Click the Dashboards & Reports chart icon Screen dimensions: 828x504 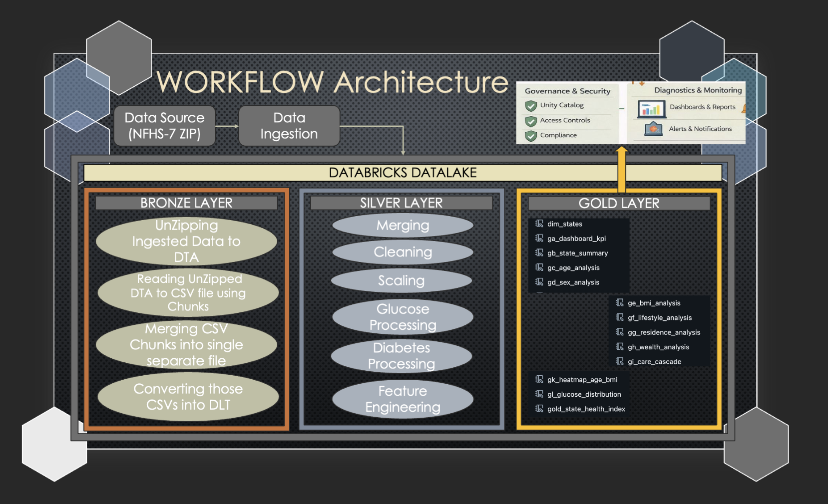pyautogui.click(x=651, y=108)
